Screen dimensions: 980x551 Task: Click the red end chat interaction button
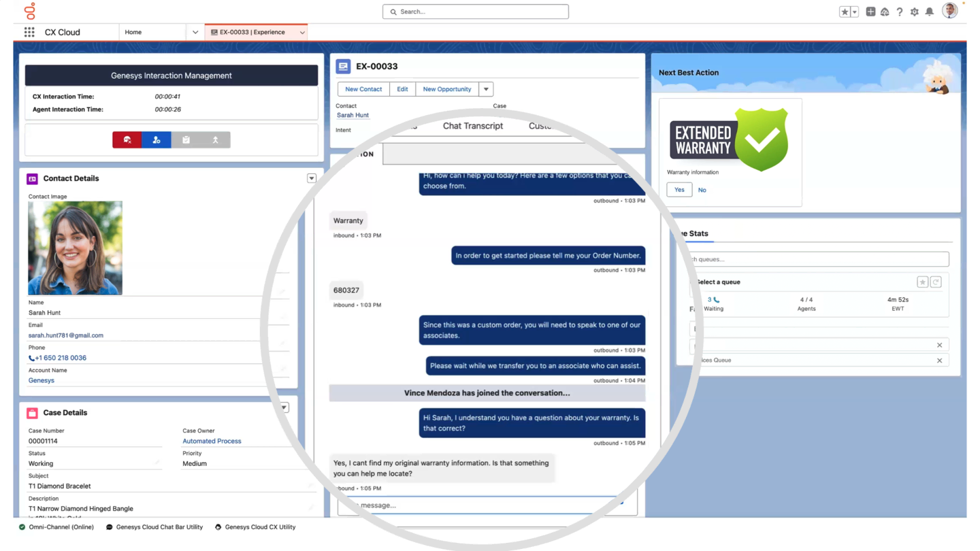pos(127,140)
